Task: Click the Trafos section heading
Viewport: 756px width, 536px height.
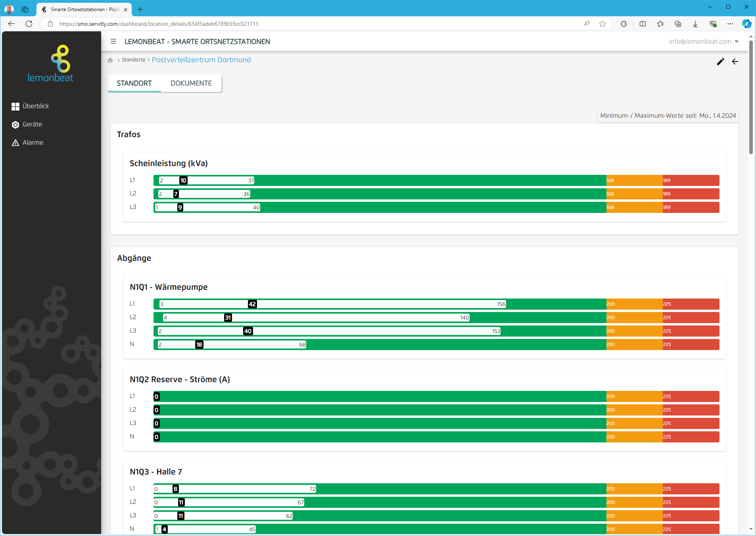Action: point(129,134)
